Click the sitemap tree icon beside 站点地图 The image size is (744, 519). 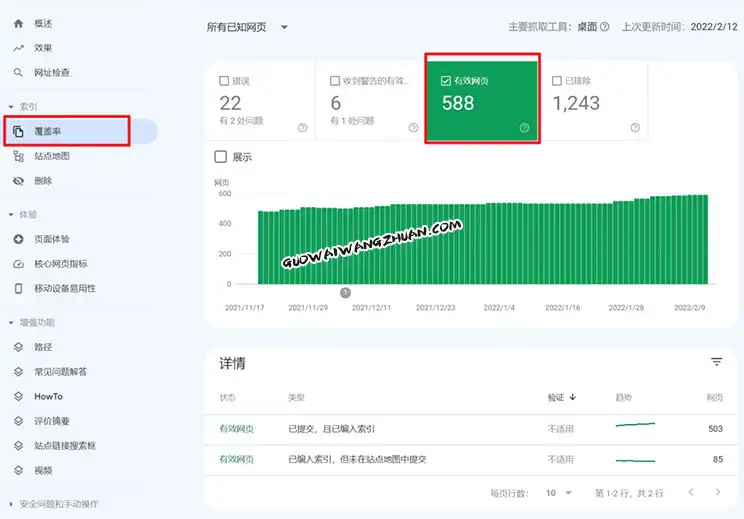[x=18, y=156]
